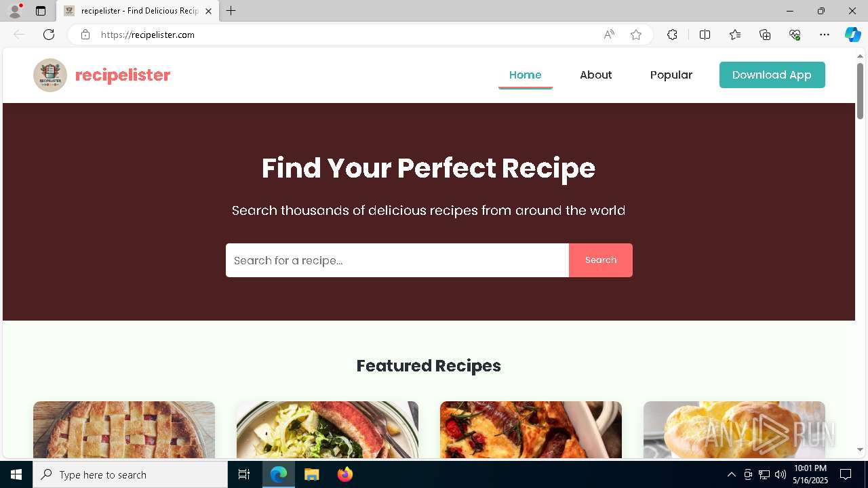Click the Download App button
The height and width of the screenshot is (488, 868).
pos(772,75)
